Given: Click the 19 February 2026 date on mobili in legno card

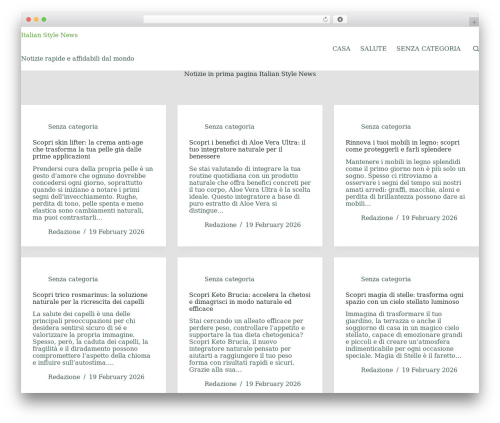Looking at the screenshot, I should [x=430, y=218].
